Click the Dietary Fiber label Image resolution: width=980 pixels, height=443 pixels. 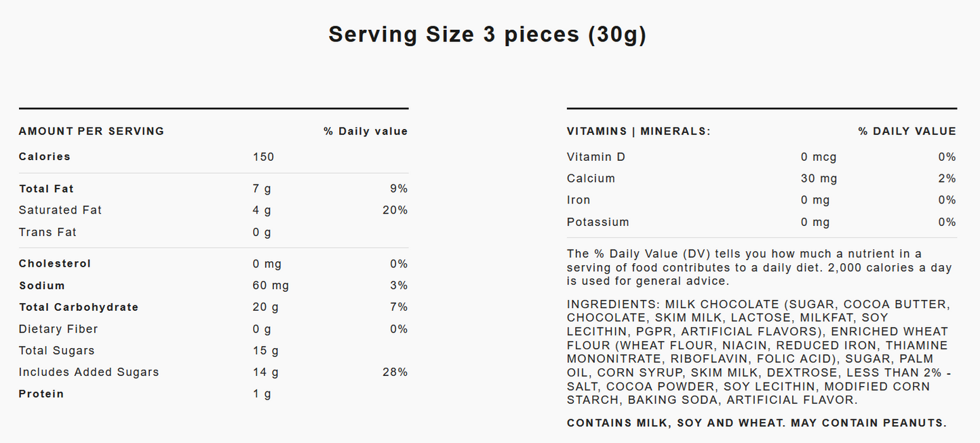point(58,329)
